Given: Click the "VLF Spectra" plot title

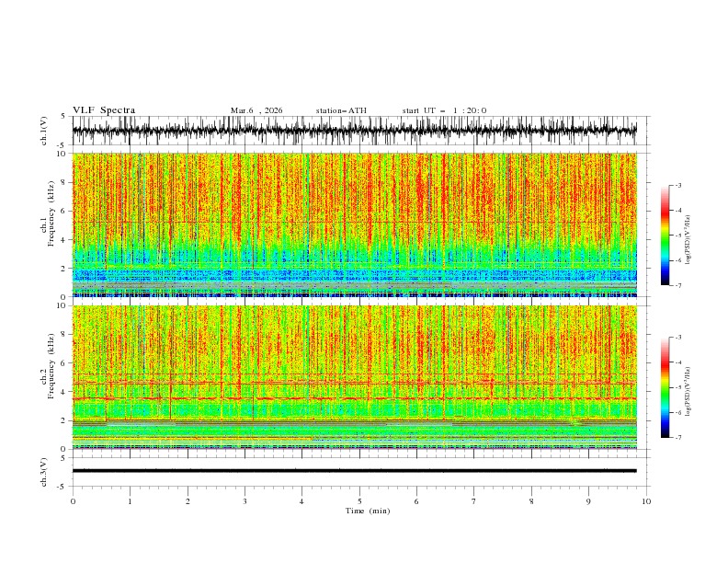Looking at the screenshot, I should (104, 110).
